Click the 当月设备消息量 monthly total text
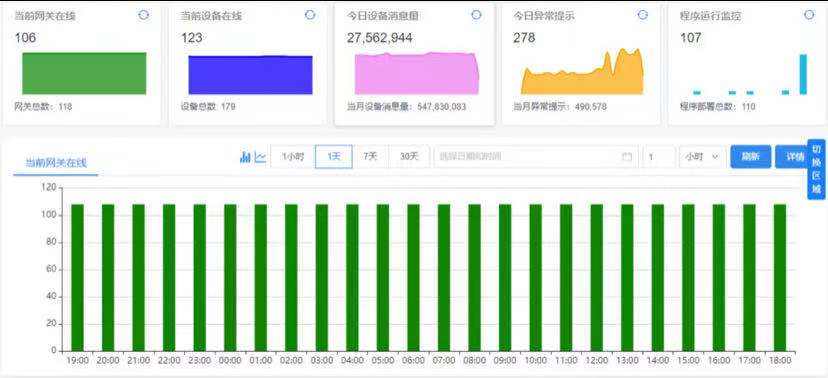 coord(407,107)
